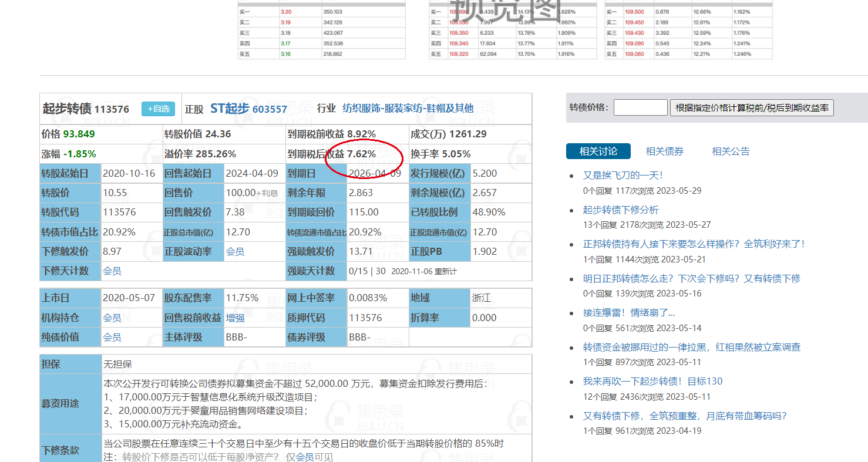Open industry link 纺织服饰-服装家纺-鞋帽及其他
The width and height of the screenshot is (868, 462).
click(x=408, y=108)
